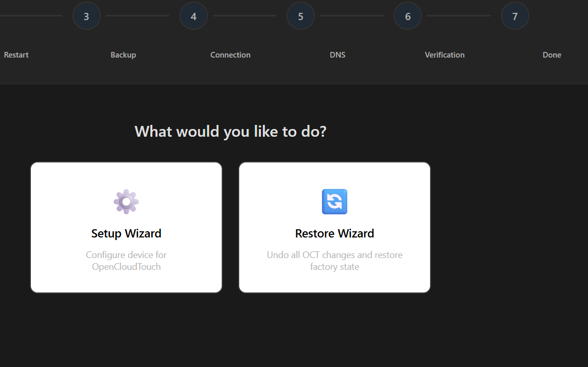Click the Backup step label
The image size is (588, 367).
123,54
